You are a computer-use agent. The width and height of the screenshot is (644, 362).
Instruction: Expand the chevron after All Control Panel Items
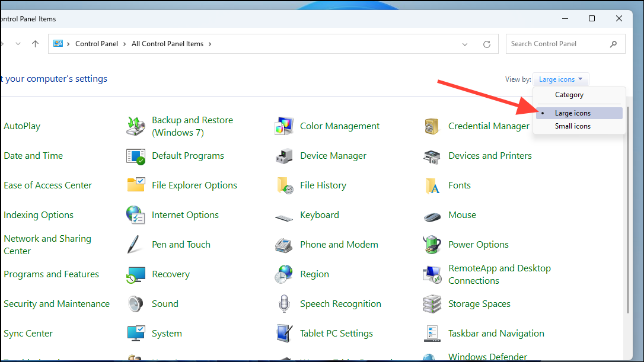tap(210, 44)
